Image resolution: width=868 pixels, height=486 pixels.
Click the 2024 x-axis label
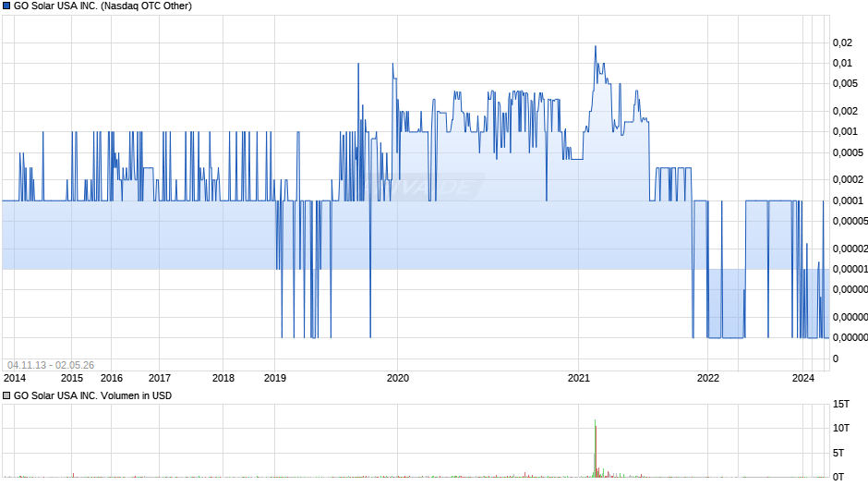click(802, 378)
